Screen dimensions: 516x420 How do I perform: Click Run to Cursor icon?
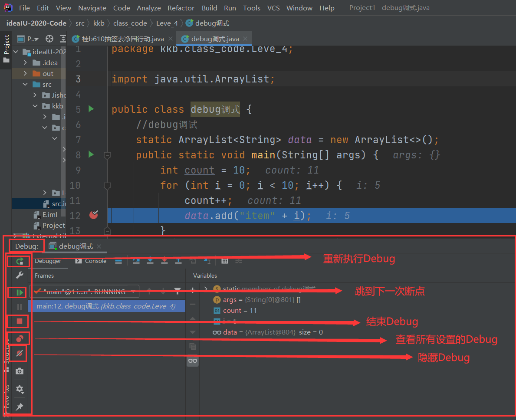point(207,261)
